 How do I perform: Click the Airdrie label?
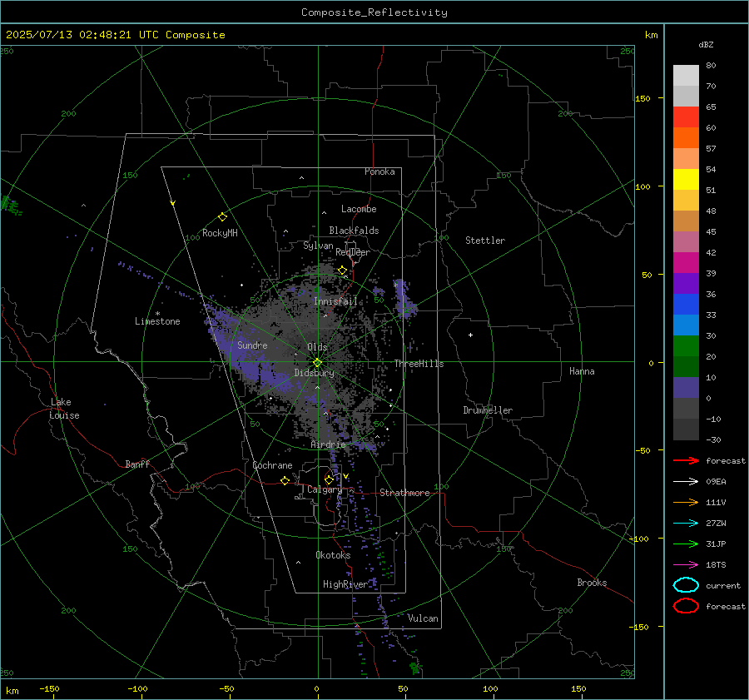328,444
